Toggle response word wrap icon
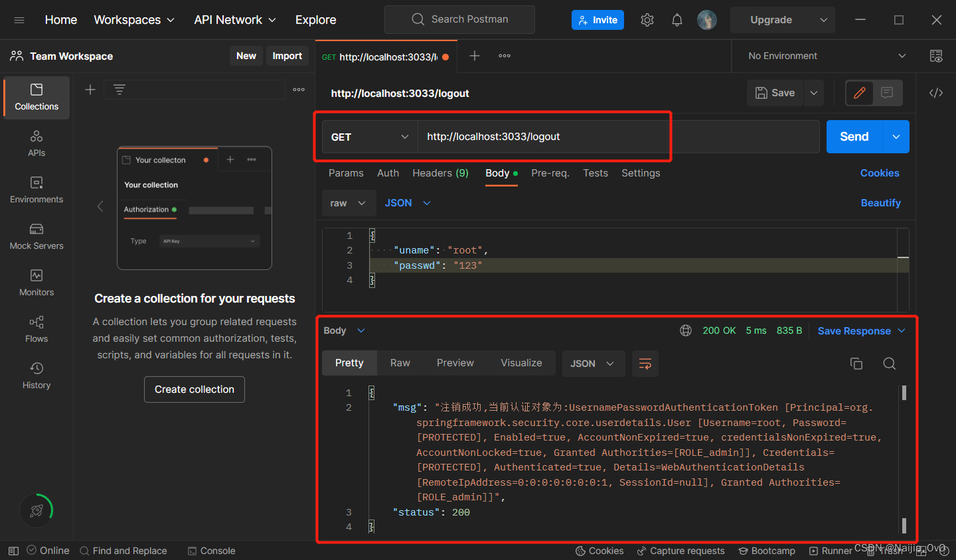956x560 pixels. tap(645, 364)
